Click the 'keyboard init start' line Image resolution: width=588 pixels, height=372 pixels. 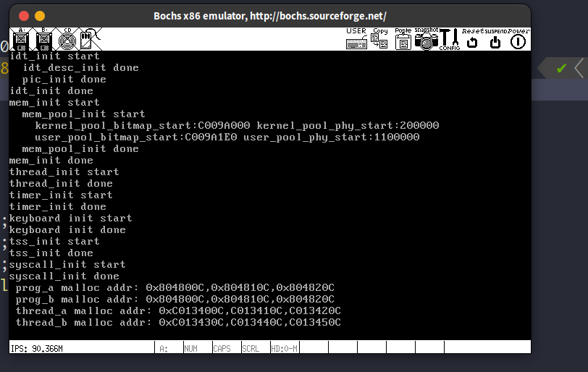pos(70,219)
